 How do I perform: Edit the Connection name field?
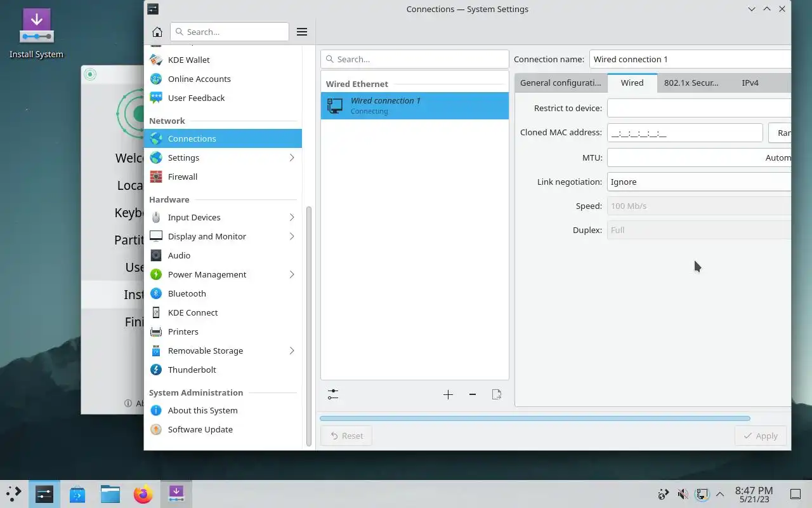690,59
